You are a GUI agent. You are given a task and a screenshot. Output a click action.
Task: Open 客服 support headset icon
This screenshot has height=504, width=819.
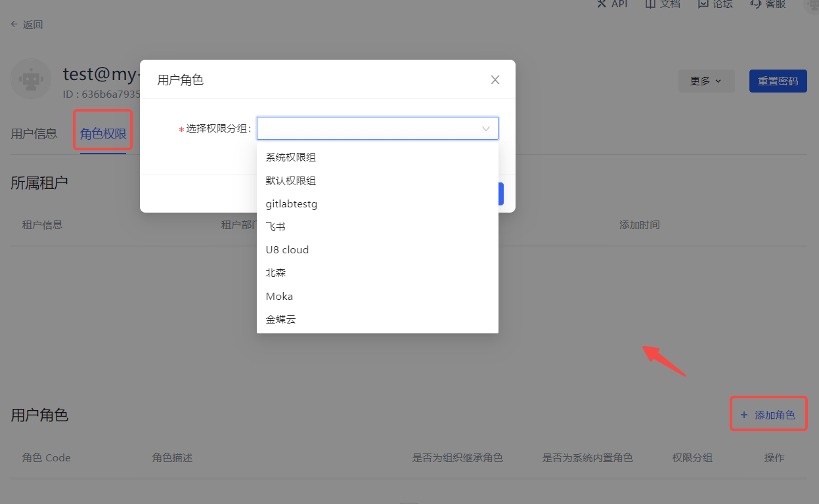755,3
